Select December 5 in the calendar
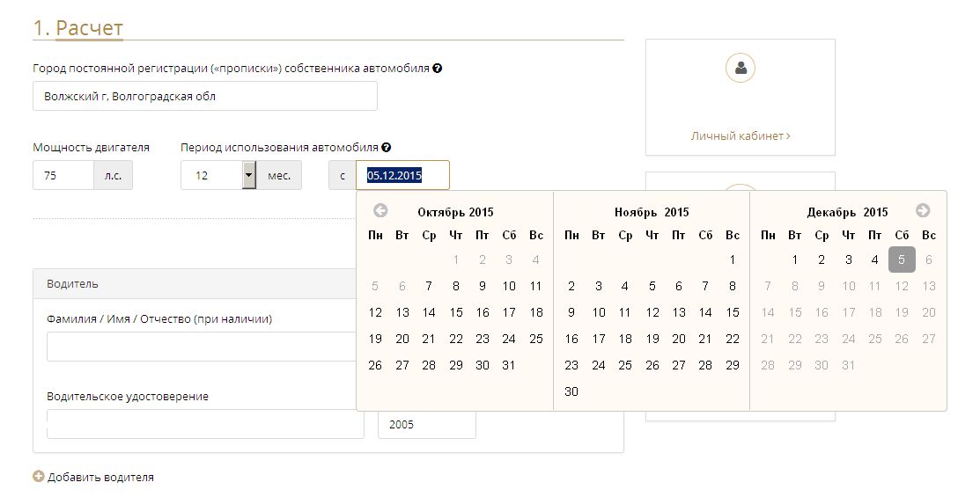The width and height of the screenshot is (980, 497). [x=902, y=259]
